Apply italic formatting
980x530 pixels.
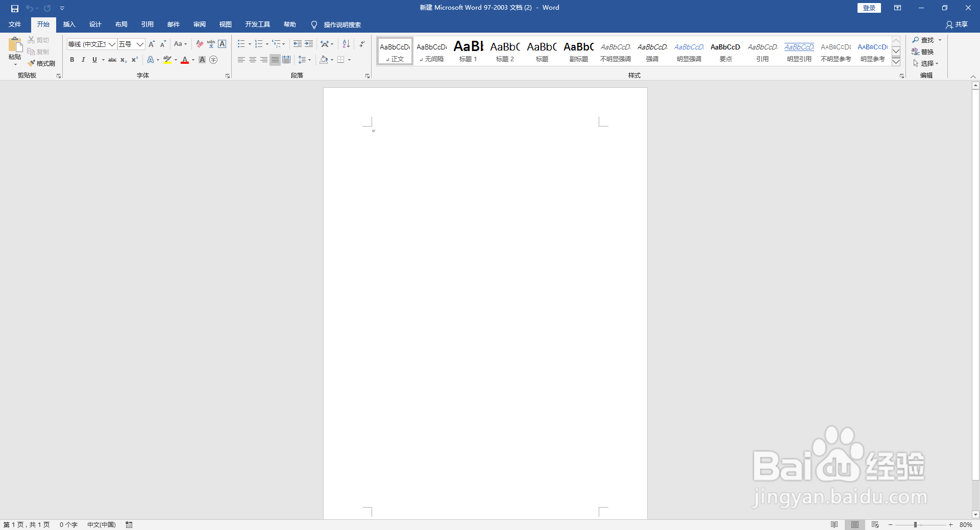[x=83, y=60]
